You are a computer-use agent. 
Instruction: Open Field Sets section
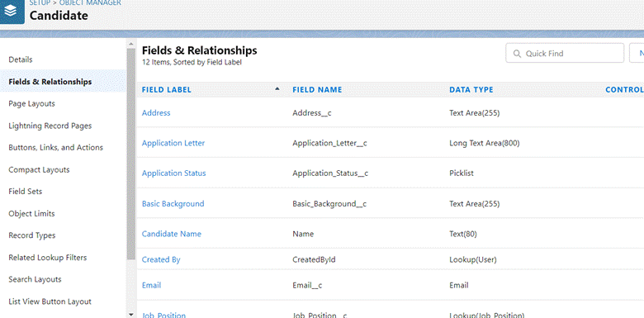click(26, 192)
